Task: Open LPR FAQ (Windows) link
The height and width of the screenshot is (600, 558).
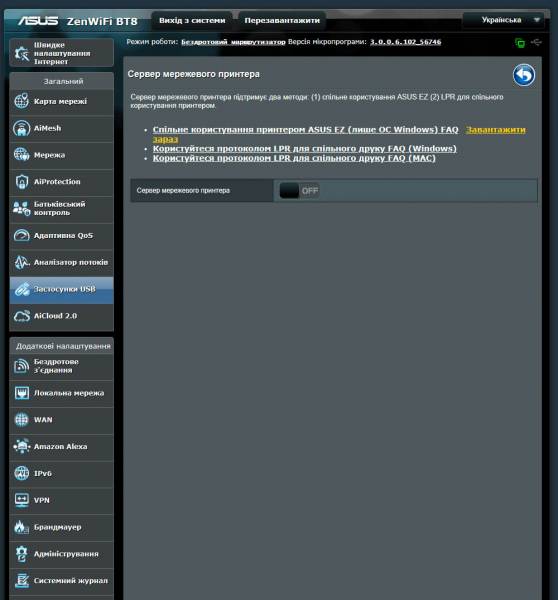Action: click(x=305, y=148)
